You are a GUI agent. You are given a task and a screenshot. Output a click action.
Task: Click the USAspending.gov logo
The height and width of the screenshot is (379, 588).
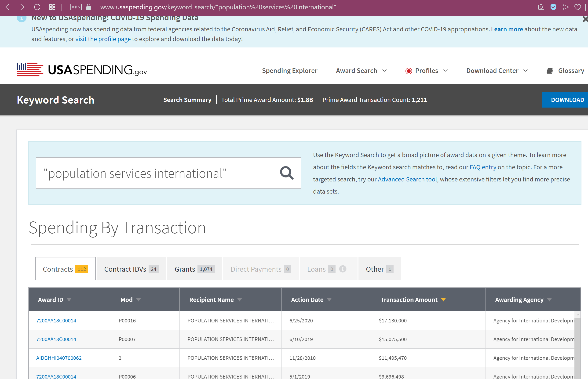pyautogui.click(x=82, y=70)
